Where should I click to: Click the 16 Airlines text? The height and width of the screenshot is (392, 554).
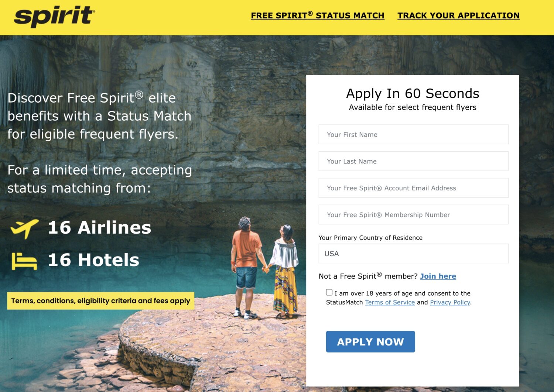[x=100, y=227]
